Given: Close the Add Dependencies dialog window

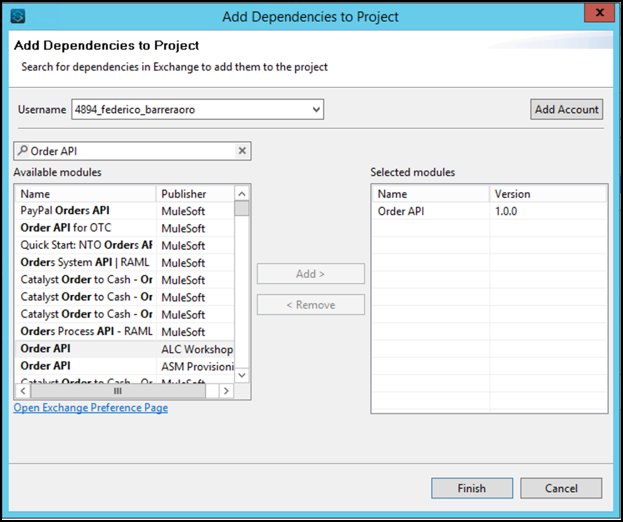Looking at the screenshot, I should tap(599, 13).
